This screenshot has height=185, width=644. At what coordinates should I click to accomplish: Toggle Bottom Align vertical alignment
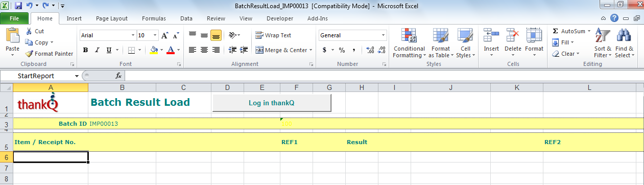pos(216,35)
